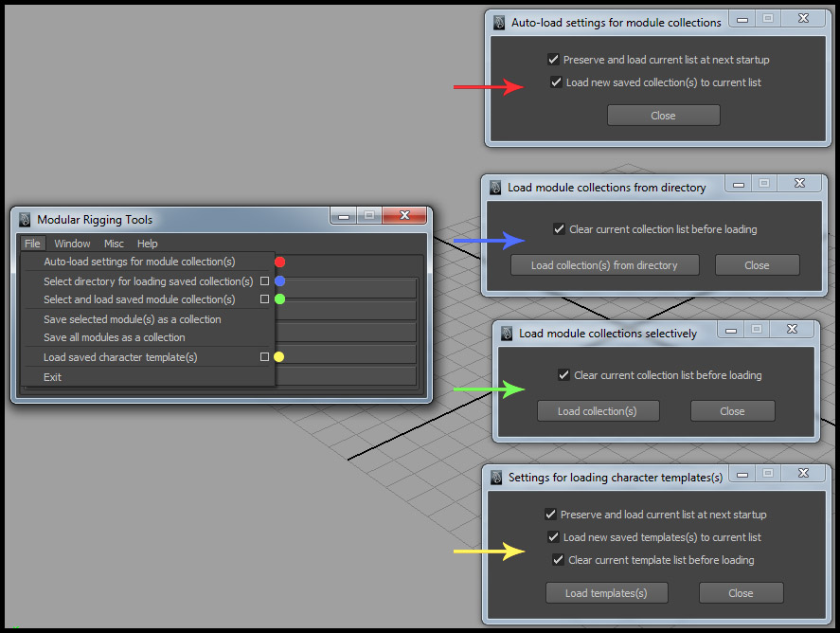This screenshot has height=633, width=840.
Task: Minimize the Auto-load settings window
Action: click(x=742, y=20)
